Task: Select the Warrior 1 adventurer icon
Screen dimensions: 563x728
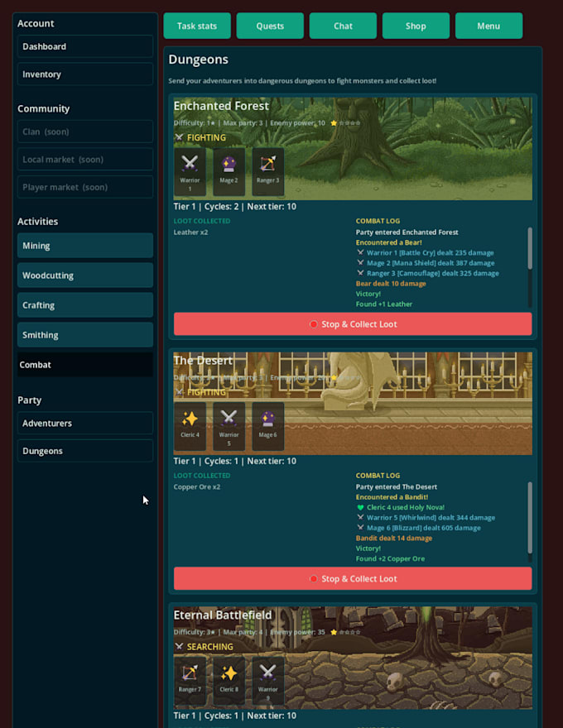Action: (x=190, y=172)
